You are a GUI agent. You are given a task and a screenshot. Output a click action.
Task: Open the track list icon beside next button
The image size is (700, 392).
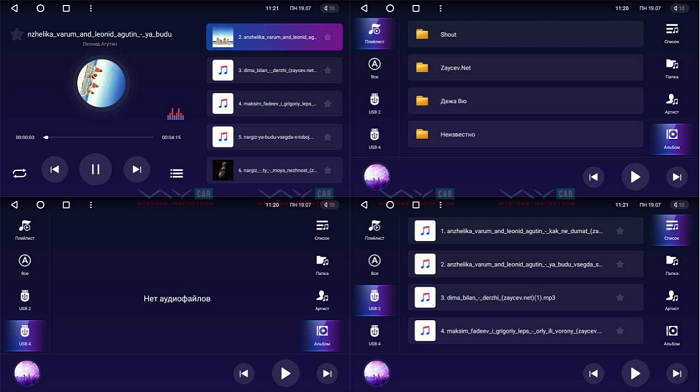(x=176, y=173)
